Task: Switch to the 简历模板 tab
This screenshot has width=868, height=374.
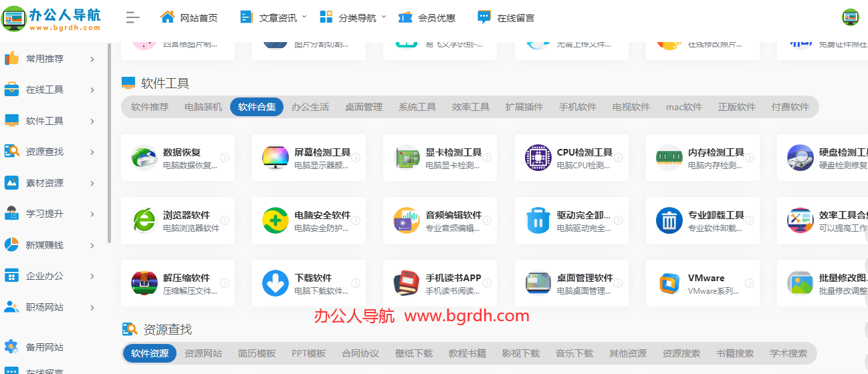Action: [x=257, y=353]
